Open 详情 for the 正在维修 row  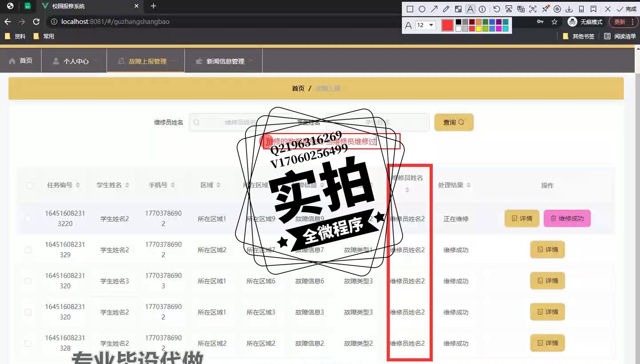coord(522,218)
